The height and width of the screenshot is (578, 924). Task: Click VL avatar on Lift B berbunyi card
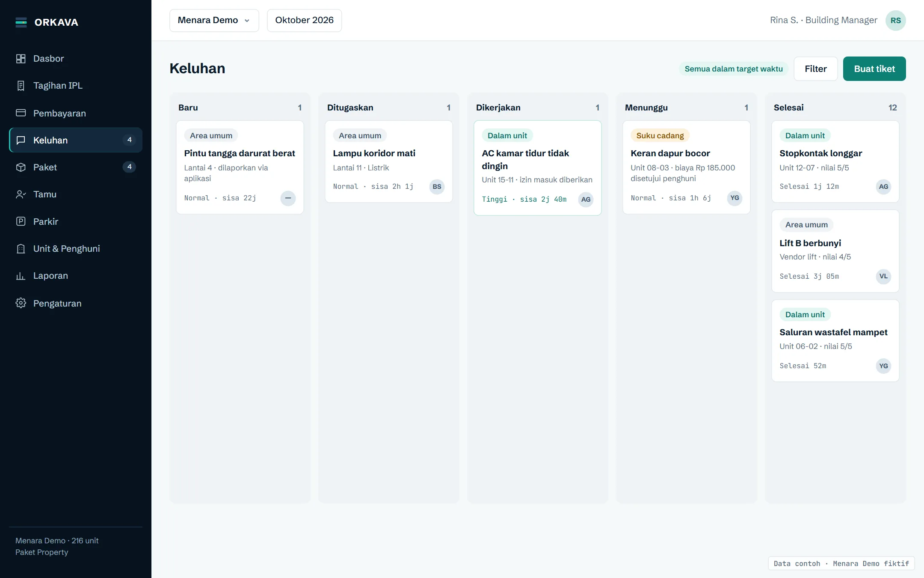(883, 276)
